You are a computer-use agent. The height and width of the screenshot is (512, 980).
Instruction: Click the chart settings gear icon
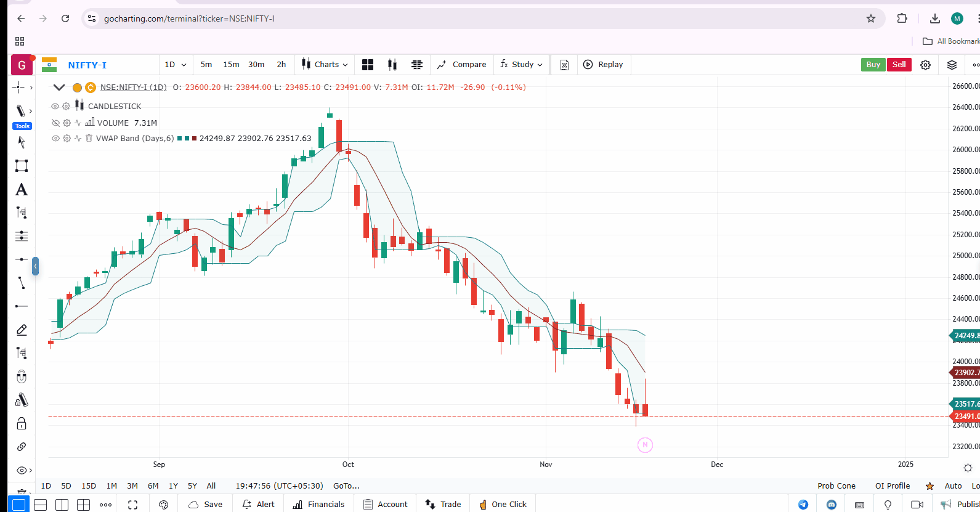[925, 65]
